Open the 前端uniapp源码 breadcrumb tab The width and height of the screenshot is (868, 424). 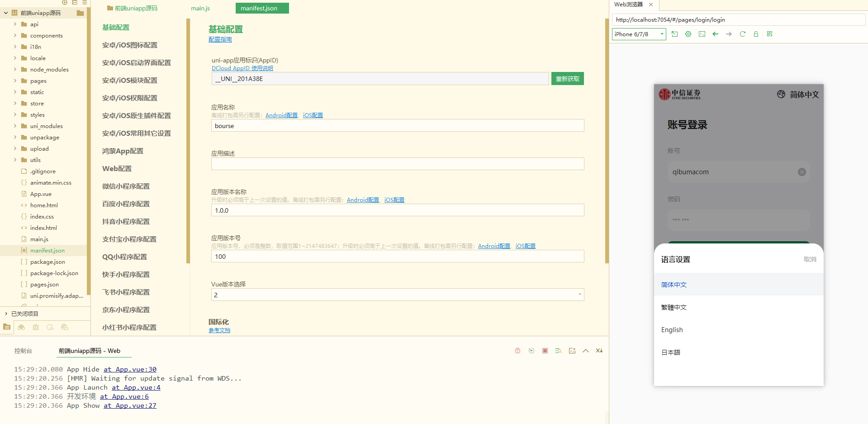133,8
